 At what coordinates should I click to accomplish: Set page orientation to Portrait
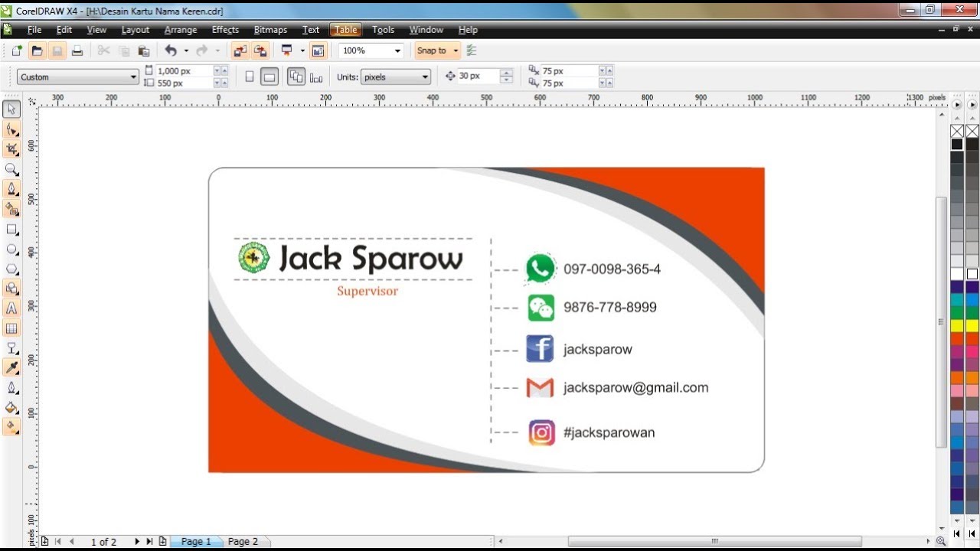249,77
